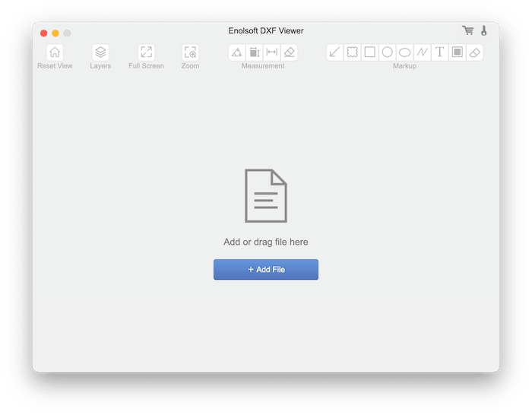Select the rectangle markup tool
The height and width of the screenshot is (415, 532).
click(x=370, y=52)
